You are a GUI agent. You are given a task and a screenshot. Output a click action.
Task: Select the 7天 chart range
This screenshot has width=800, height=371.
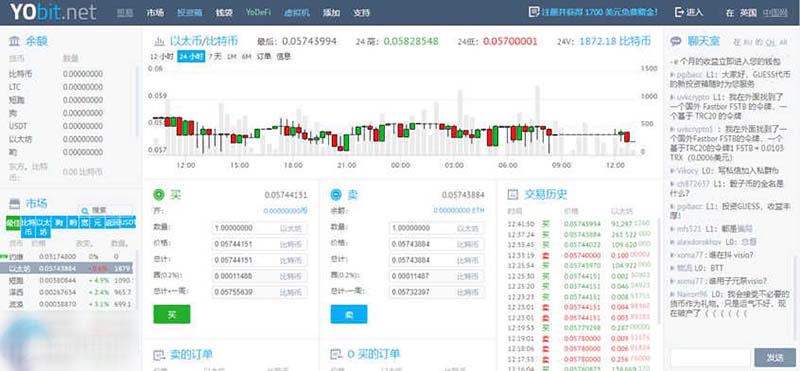pyautogui.click(x=215, y=57)
